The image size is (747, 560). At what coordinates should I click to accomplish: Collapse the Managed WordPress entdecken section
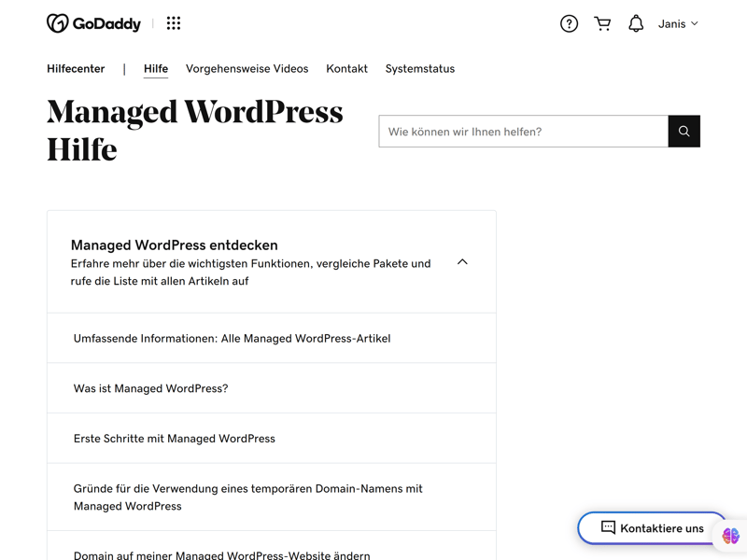pos(462,262)
